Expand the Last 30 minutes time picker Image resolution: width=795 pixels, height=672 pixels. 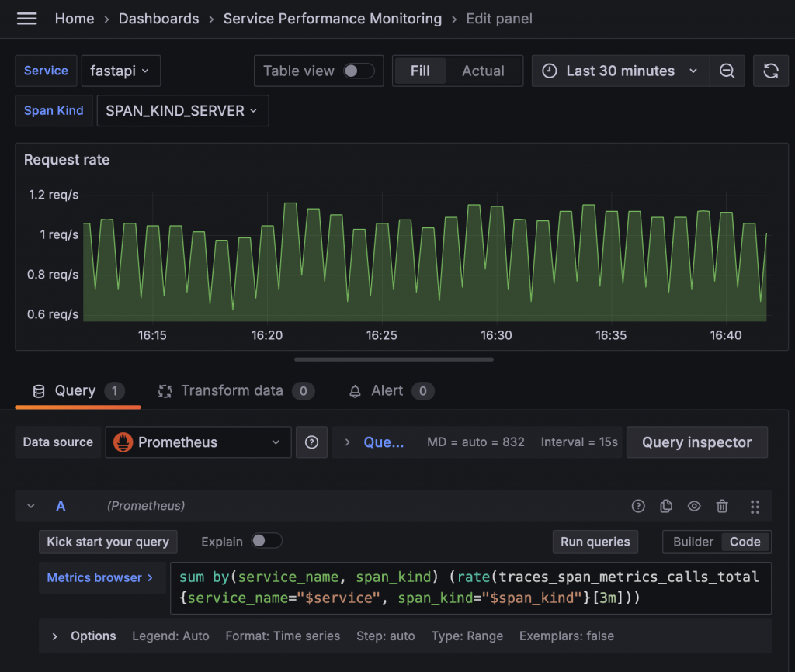pyautogui.click(x=620, y=71)
